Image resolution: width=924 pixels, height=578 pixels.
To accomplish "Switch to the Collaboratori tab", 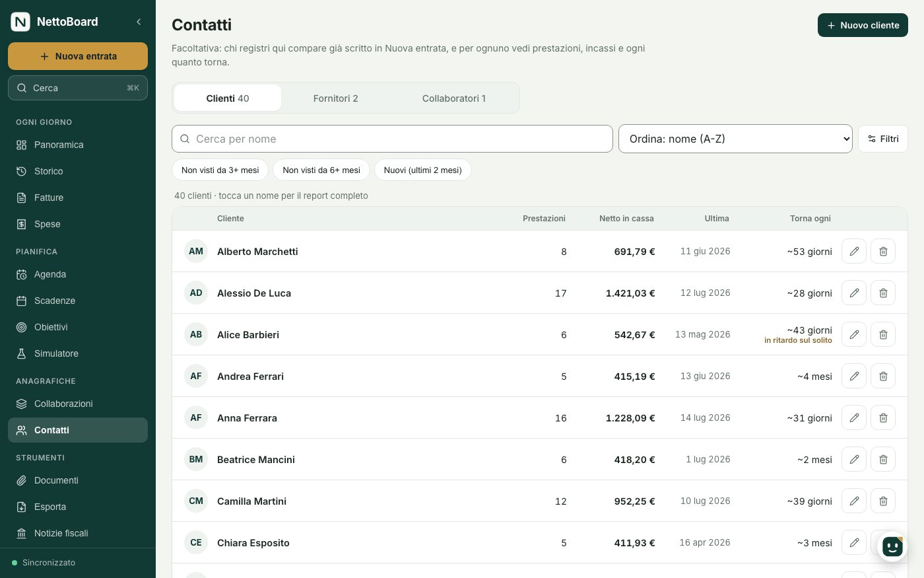I will click(x=453, y=98).
